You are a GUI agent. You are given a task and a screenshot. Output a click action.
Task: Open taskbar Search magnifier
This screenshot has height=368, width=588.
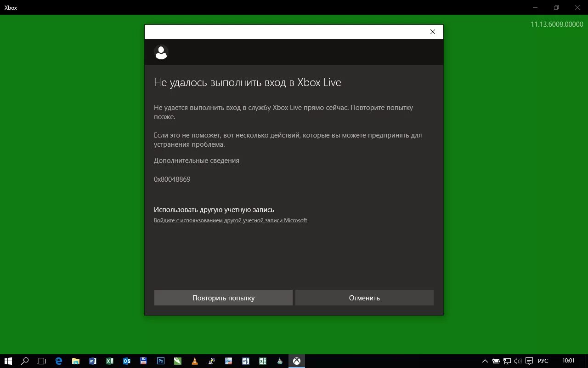[x=25, y=361]
